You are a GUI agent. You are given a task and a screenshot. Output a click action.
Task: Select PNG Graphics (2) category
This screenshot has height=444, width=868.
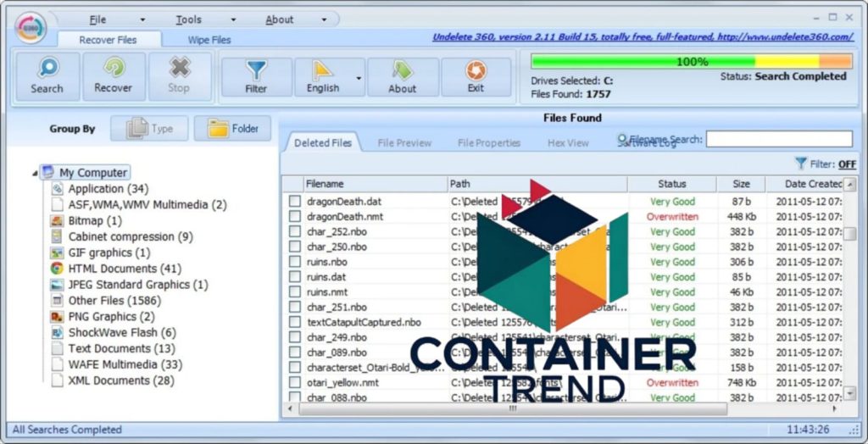(111, 317)
